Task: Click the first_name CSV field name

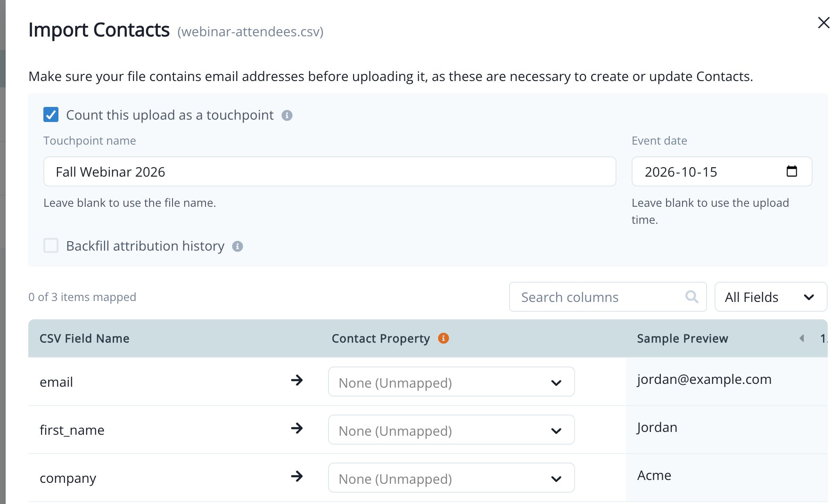Action: coord(72,430)
